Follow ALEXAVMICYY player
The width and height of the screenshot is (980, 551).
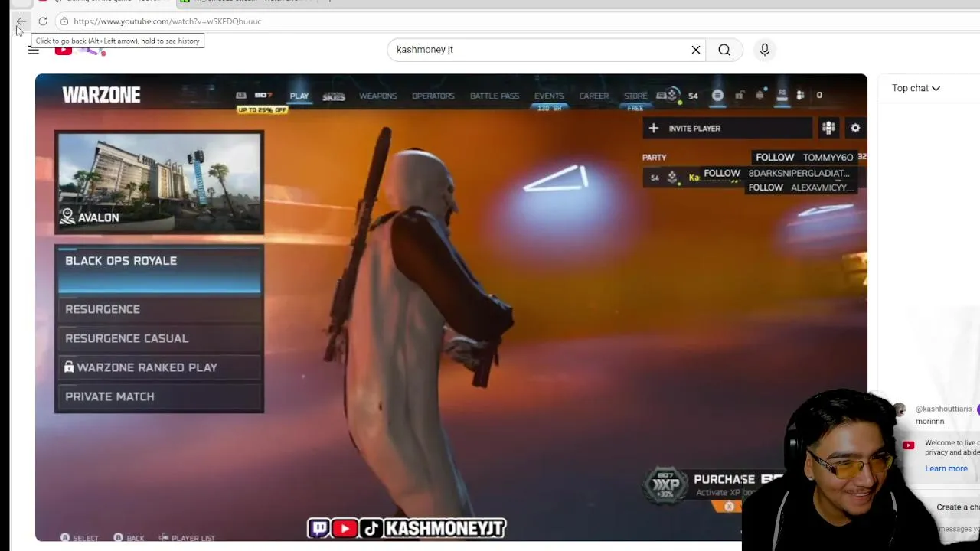pos(800,187)
